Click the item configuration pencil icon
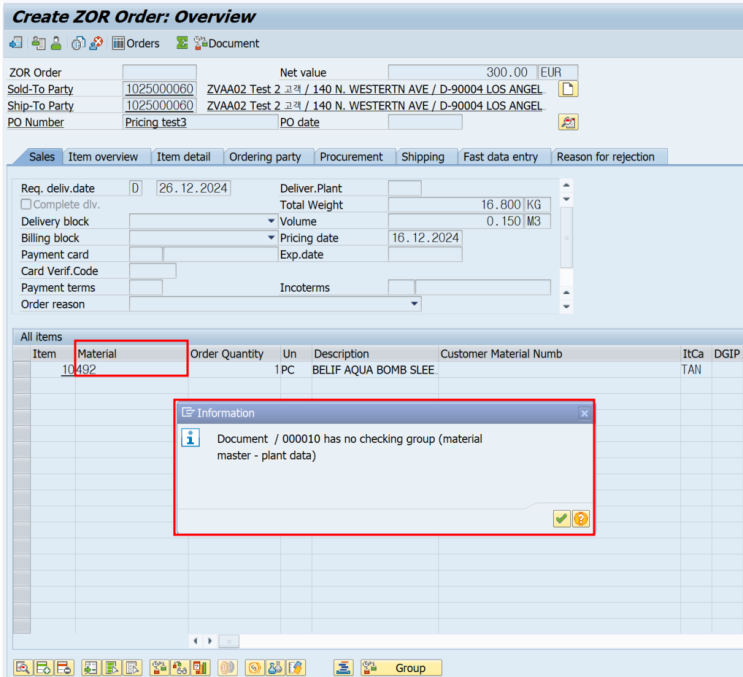The image size is (743, 677). point(296,668)
